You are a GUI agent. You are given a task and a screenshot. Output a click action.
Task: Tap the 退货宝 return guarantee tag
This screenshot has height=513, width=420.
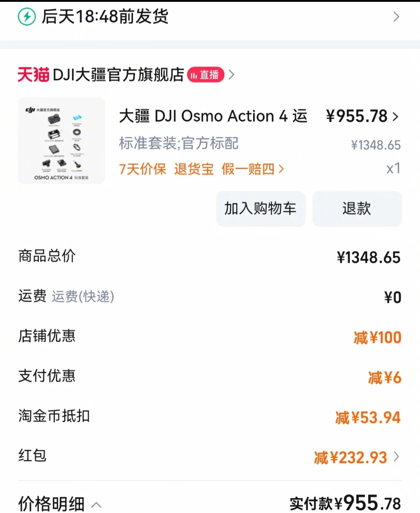tap(194, 169)
